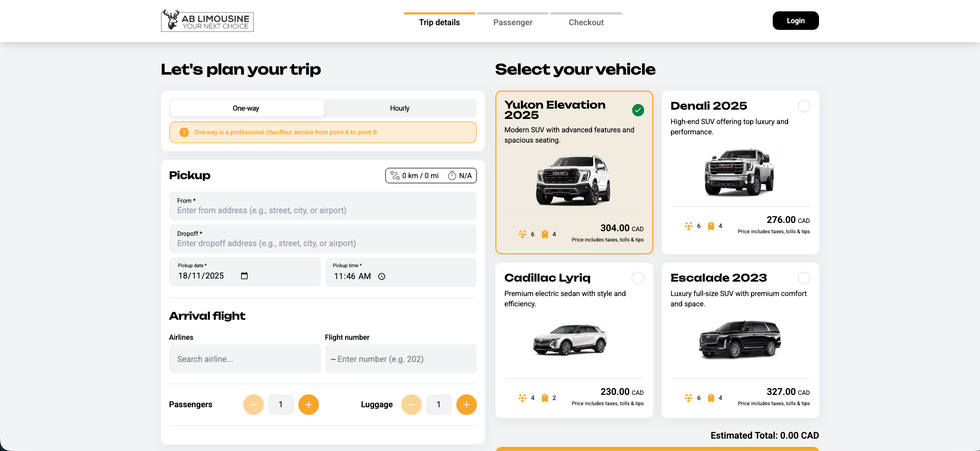Click the Cadillac Lyriq title

coord(547,278)
